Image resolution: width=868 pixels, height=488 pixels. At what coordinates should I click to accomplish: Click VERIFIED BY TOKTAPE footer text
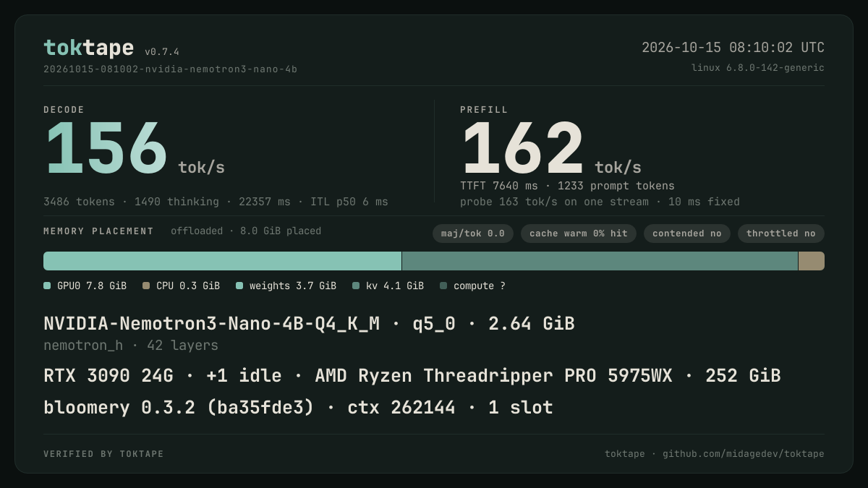tap(103, 454)
